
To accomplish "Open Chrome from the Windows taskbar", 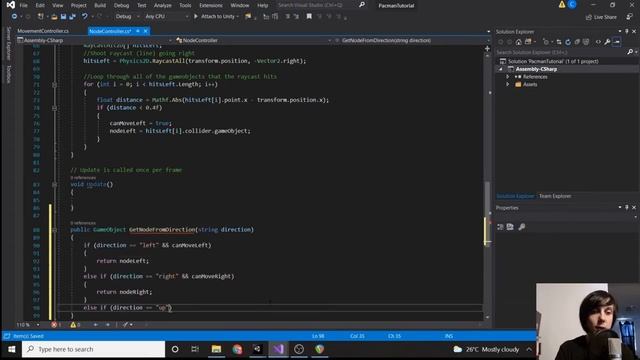I will [237, 349].
